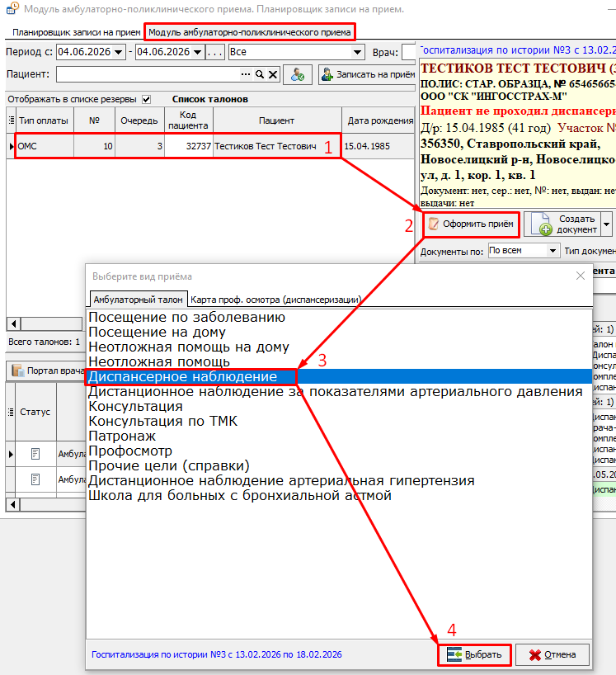This screenshot has height=675, width=616.
Task: Choose Патронаж in the list
Action: [x=122, y=436]
